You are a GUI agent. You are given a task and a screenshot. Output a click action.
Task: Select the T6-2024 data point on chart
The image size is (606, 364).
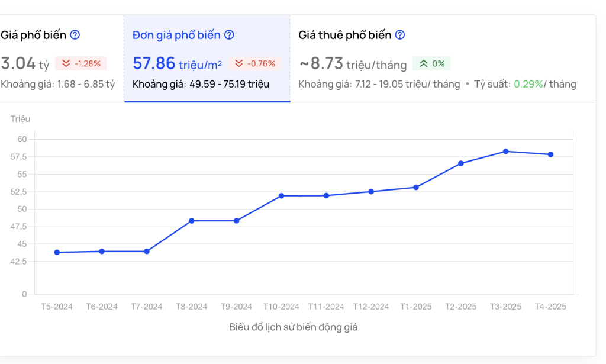coord(102,252)
